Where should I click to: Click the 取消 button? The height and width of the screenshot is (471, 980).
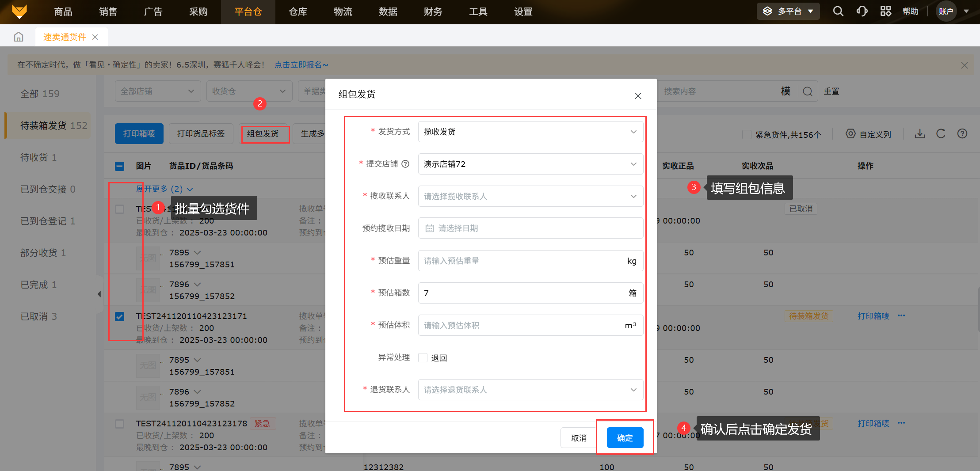(x=579, y=438)
